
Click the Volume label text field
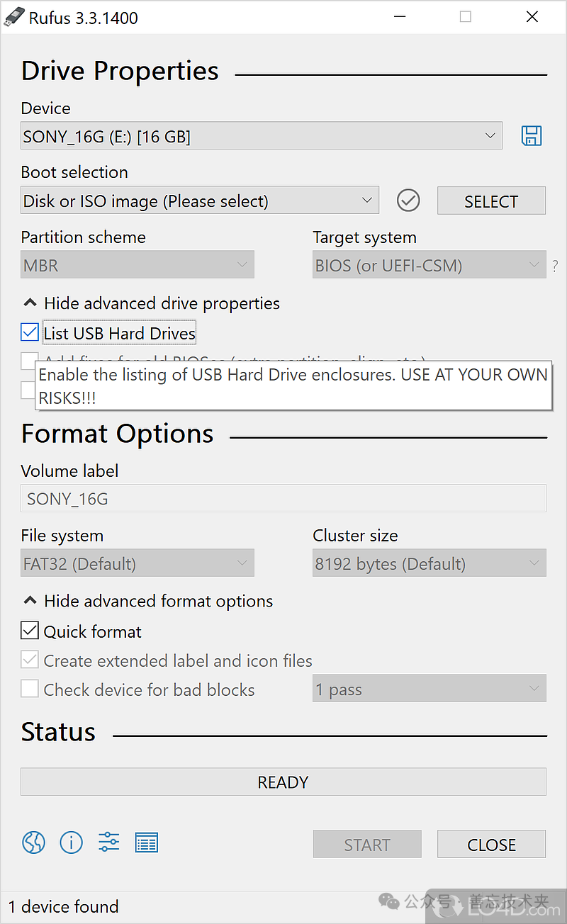coord(283,499)
